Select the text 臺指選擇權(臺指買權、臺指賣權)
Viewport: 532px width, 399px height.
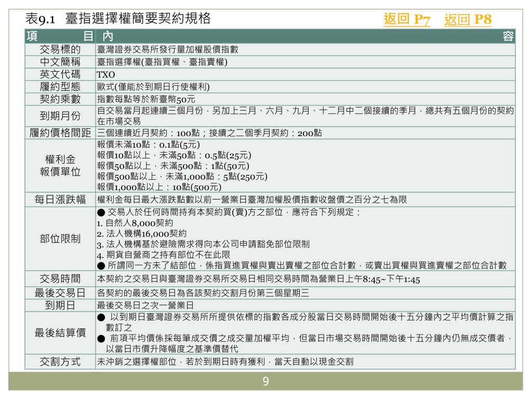click(x=162, y=62)
